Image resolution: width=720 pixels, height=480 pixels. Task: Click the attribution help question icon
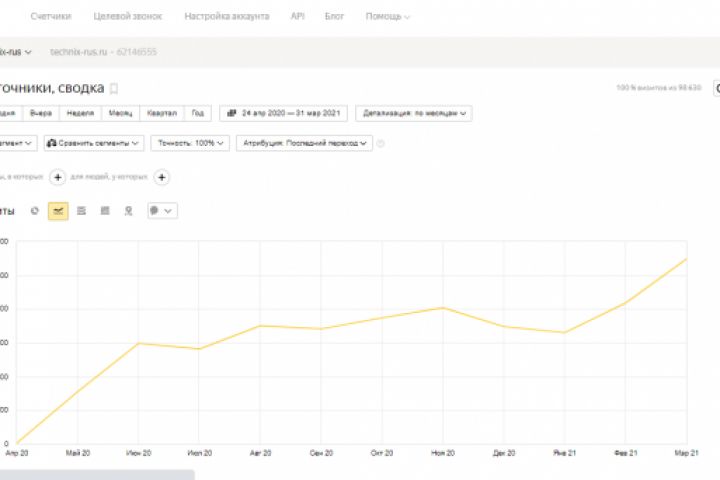click(x=381, y=143)
